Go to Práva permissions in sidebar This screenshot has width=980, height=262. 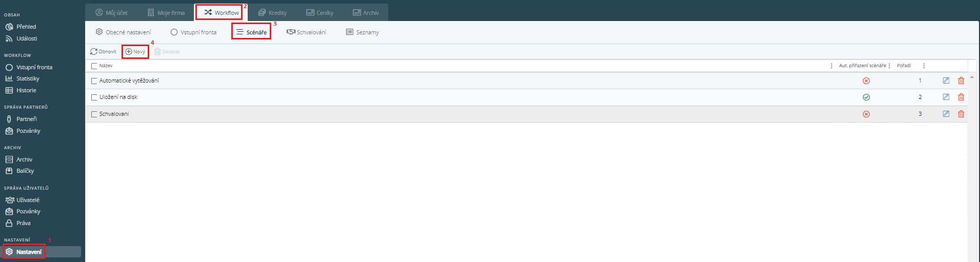click(x=23, y=223)
